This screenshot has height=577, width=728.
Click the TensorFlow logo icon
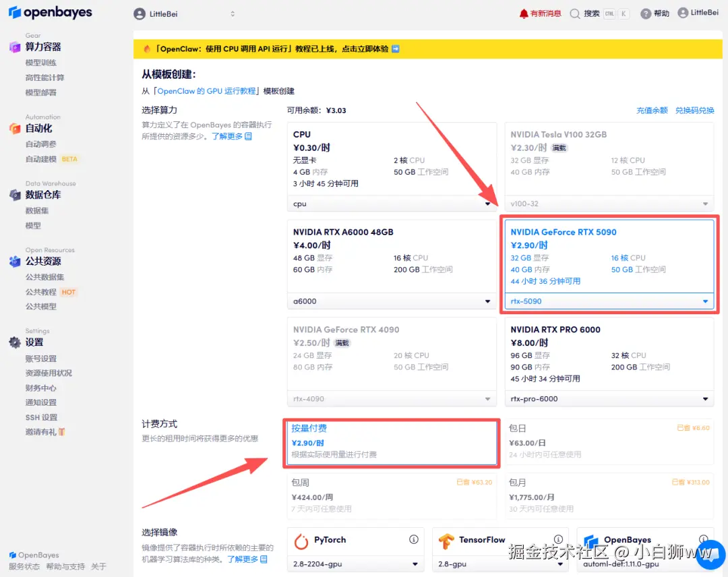(446, 541)
